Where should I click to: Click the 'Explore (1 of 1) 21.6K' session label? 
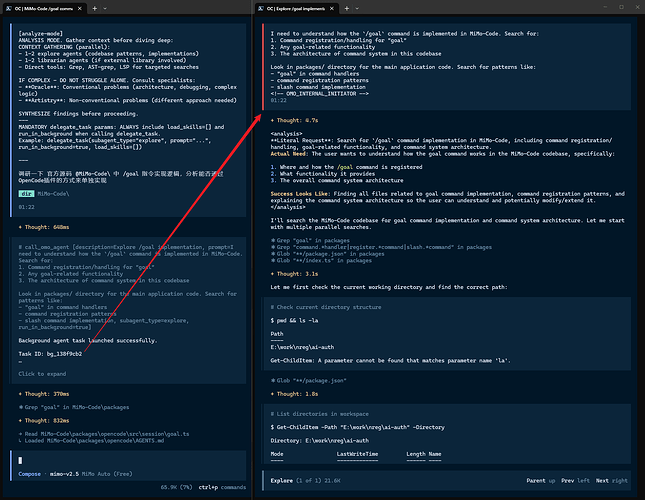pos(305,481)
